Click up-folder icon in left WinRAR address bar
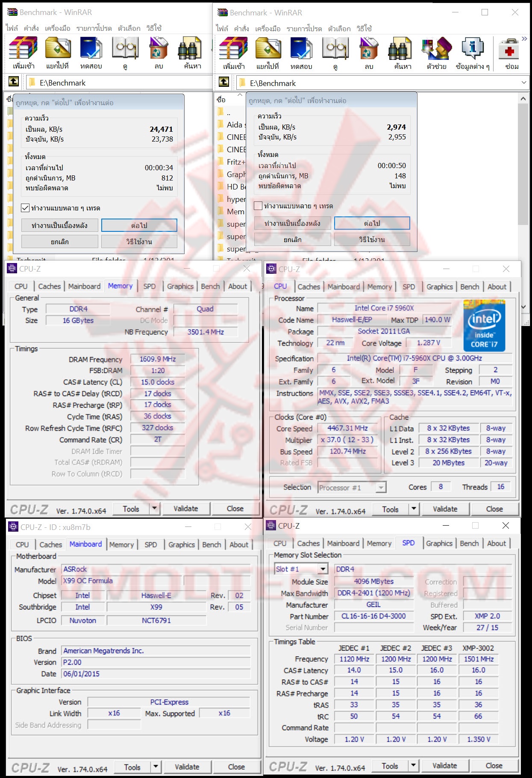This screenshot has width=532, height=778. click(x=14, y=82)
